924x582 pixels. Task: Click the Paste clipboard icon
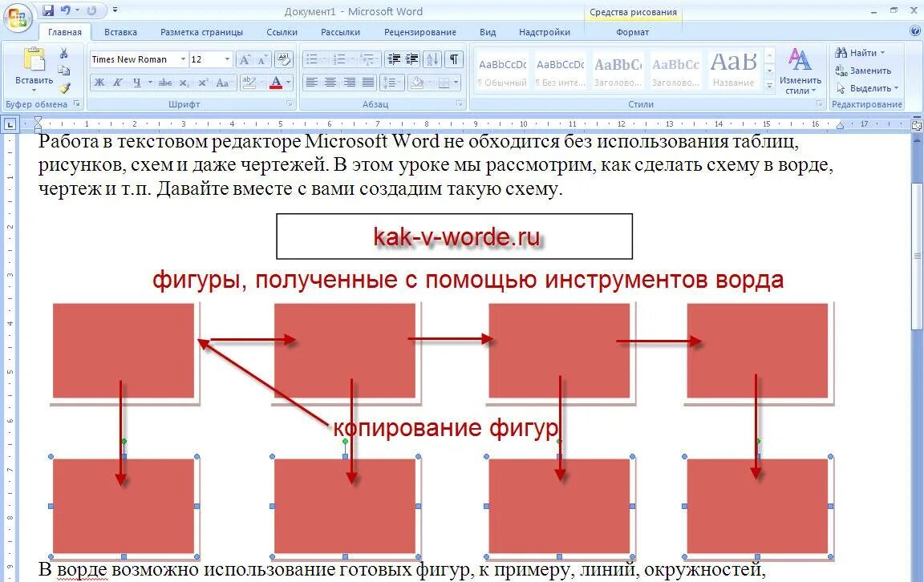point(34,59)
